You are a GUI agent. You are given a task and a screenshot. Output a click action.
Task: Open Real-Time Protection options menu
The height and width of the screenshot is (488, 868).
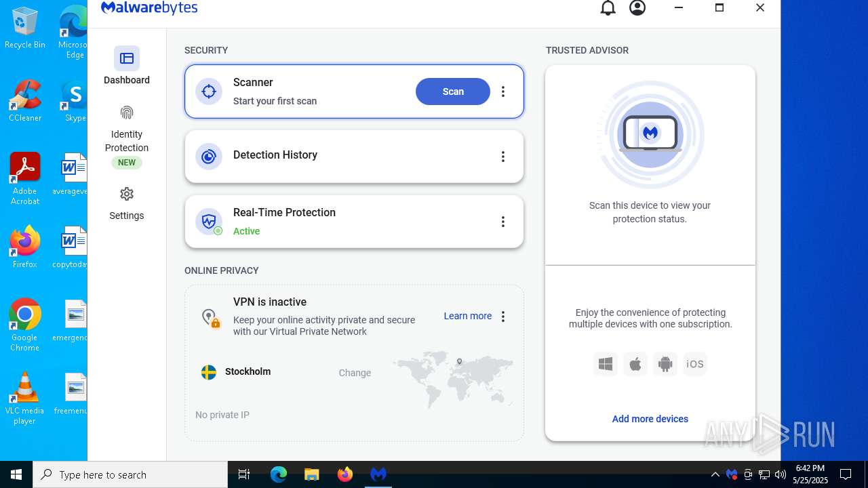coord(503,222)
